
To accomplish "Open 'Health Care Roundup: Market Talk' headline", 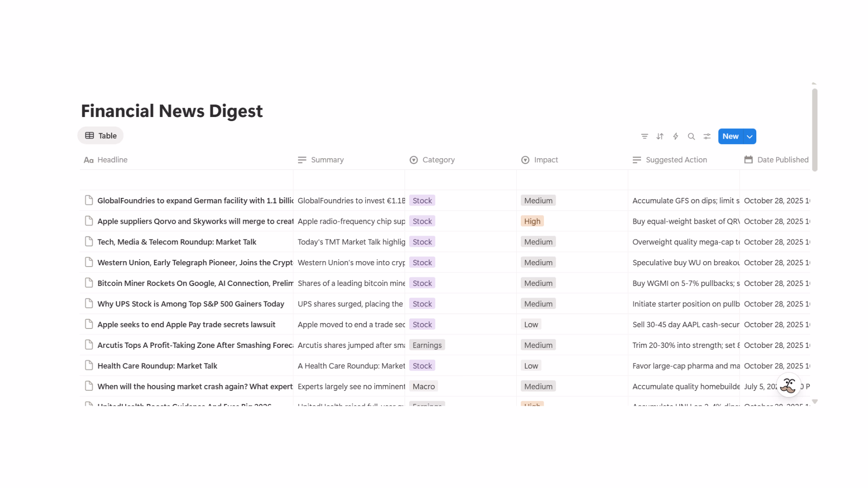I will 157,366.
